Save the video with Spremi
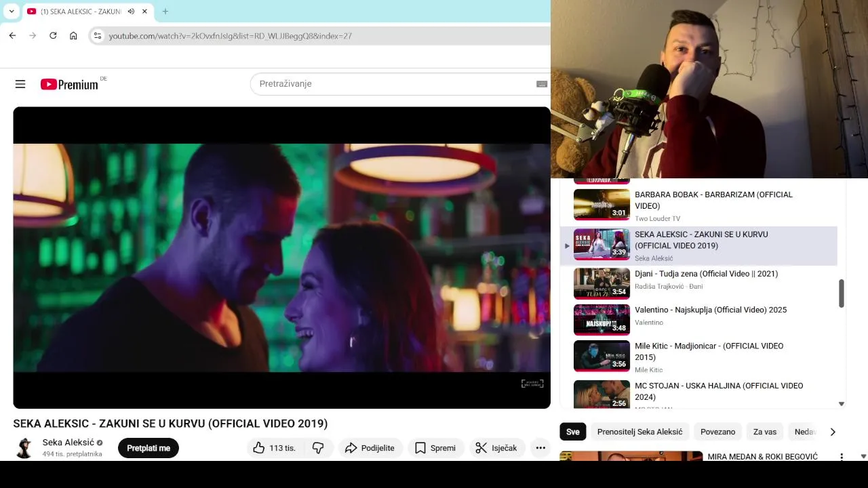The height and width of the screenshot is (488, 868). [435, 448]
